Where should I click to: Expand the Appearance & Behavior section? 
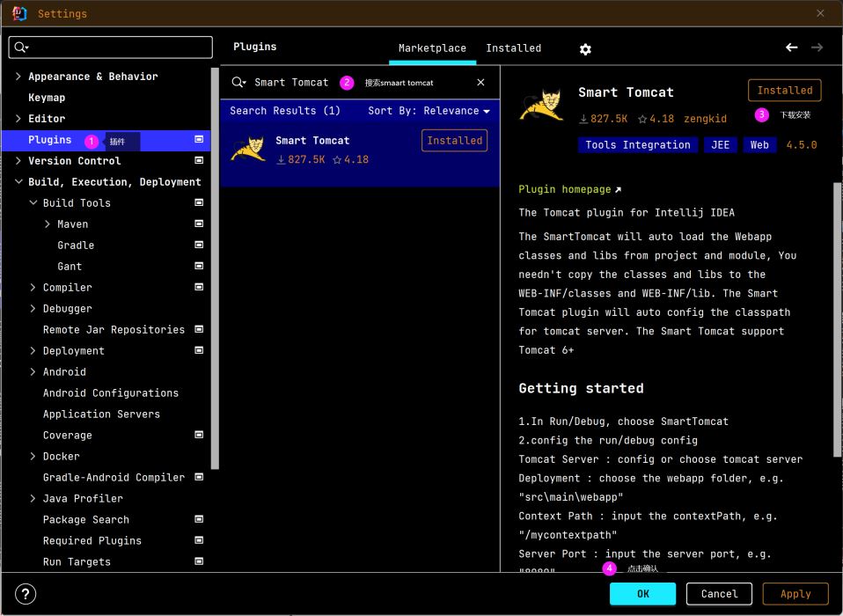(x=18, y=77)
